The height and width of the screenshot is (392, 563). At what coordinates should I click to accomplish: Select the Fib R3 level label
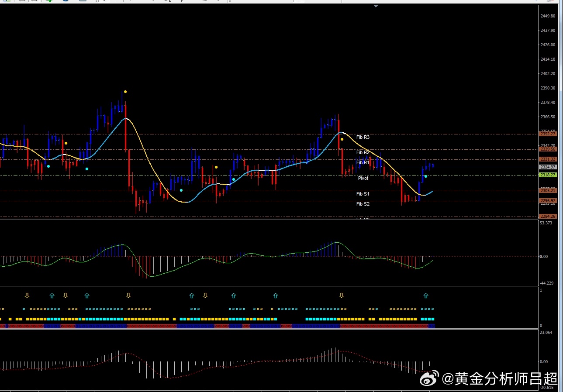pos(363,137)
